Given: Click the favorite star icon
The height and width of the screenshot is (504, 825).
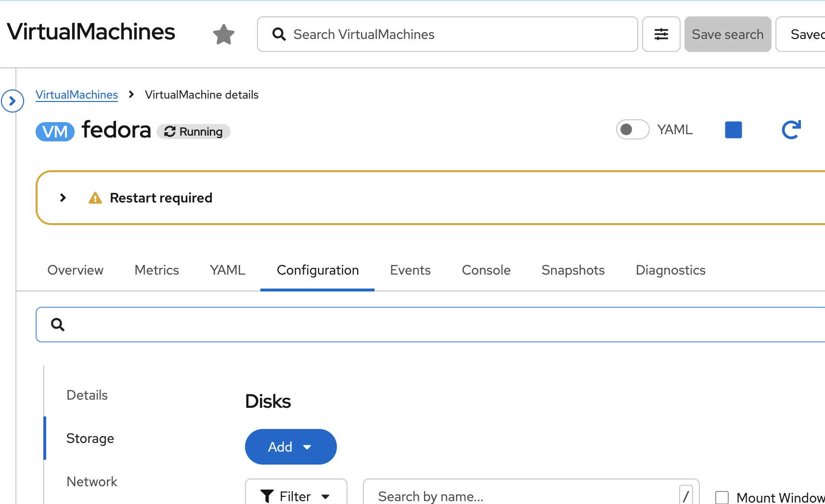Looking at the screenshot, I should (224, 35).
